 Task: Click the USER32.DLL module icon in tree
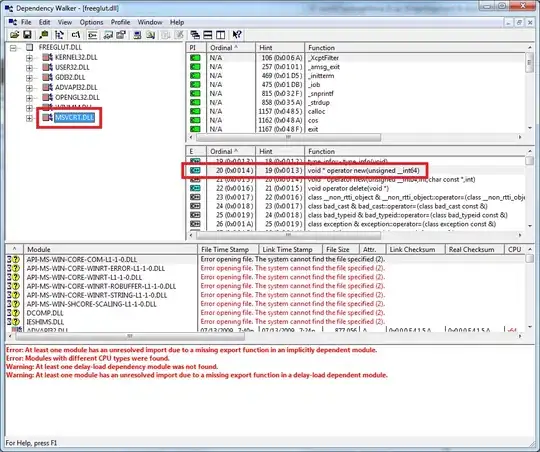coord(48,67)
